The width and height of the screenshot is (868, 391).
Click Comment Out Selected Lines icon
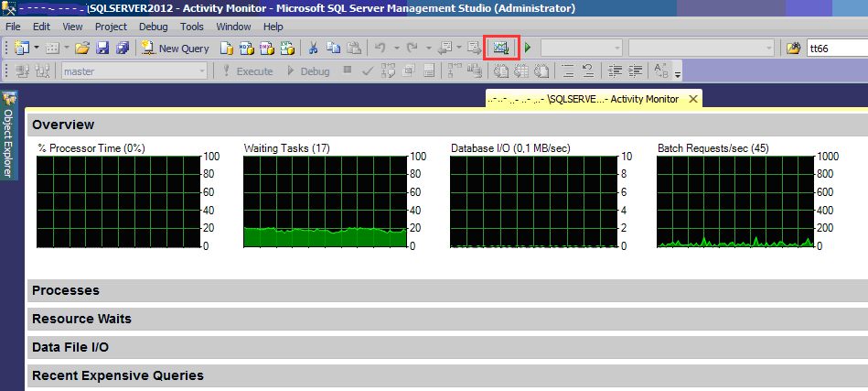(x=567, y=71)
